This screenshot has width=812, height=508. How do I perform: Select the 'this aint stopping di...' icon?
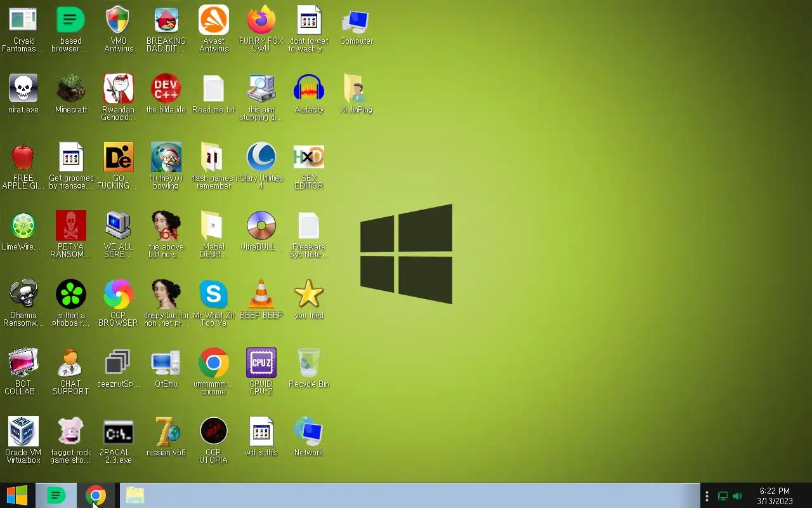click(261, 89)
